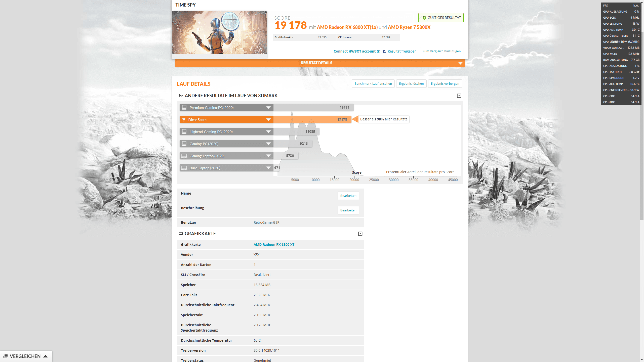
Task: Click the CPU-TAKTRATE overlay entry
Action: point(621,72)
